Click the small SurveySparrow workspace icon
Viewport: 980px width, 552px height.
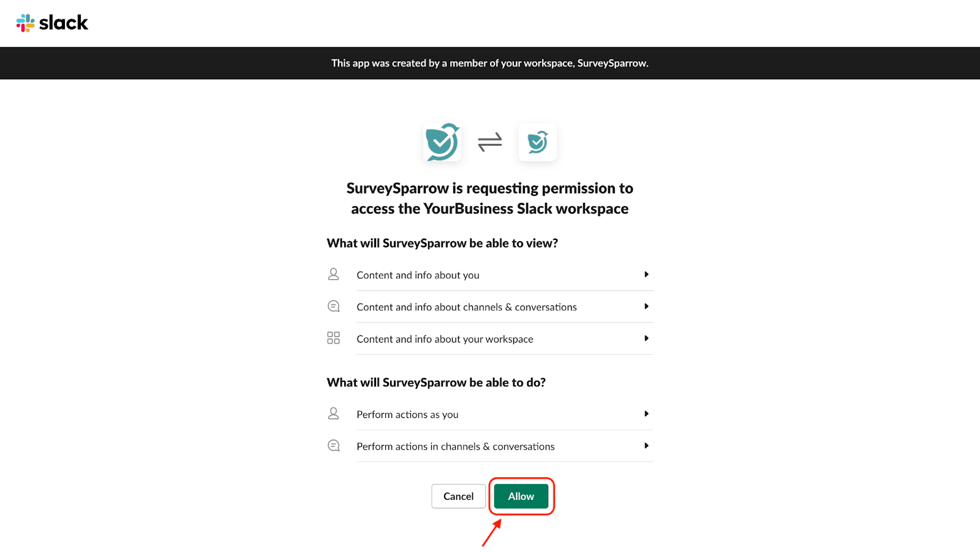(537, 142)
